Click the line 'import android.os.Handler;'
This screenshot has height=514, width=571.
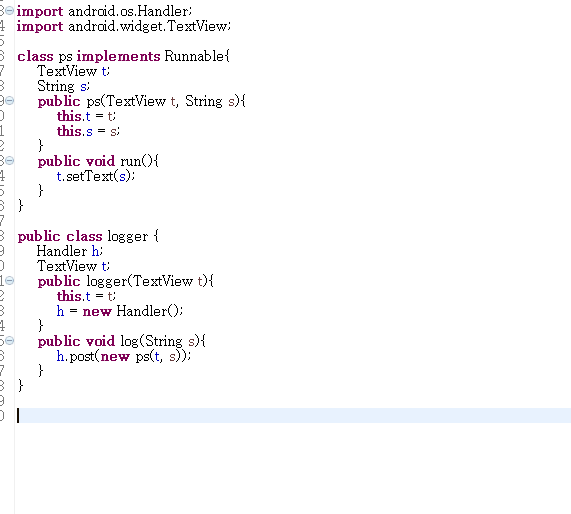tap(104, 11)
